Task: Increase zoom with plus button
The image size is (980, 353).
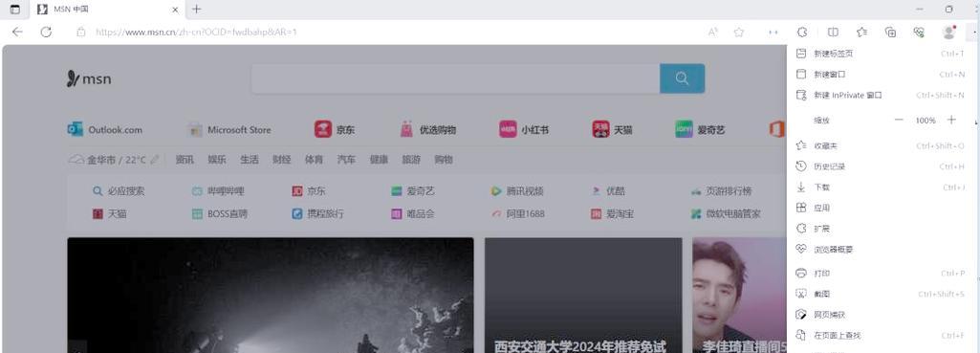Action: 951,120
